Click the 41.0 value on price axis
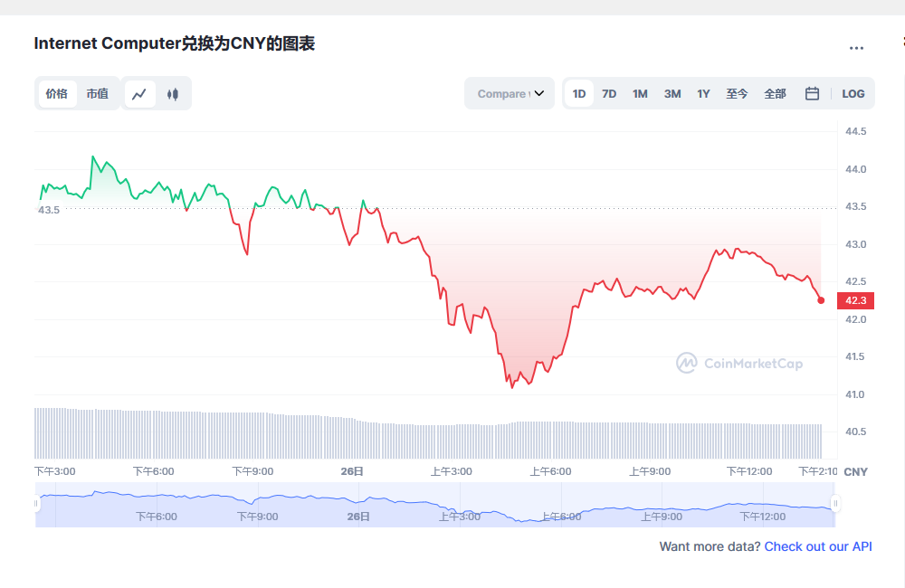905x588 pixels. (x=855, y=394)
